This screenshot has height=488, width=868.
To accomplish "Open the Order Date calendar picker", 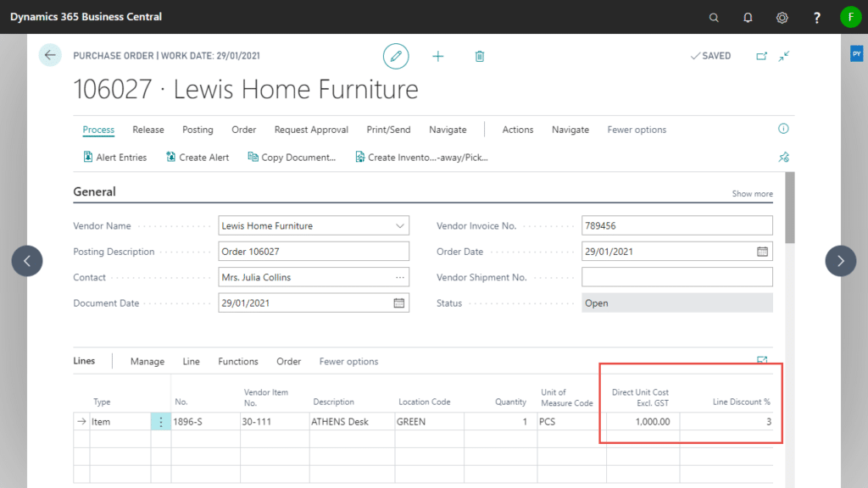I will tap(762, 252).
